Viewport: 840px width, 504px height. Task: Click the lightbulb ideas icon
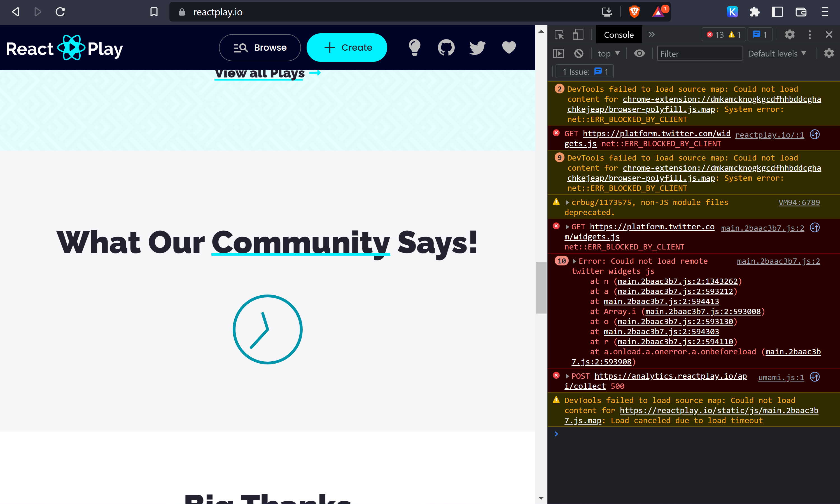coord(414,48)
